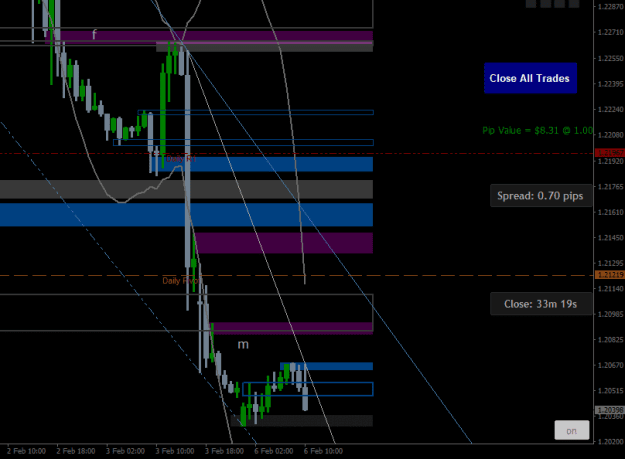Click the red 1.21967 price tag
Screen dimensions: 625x459
(x=609, y=153)
